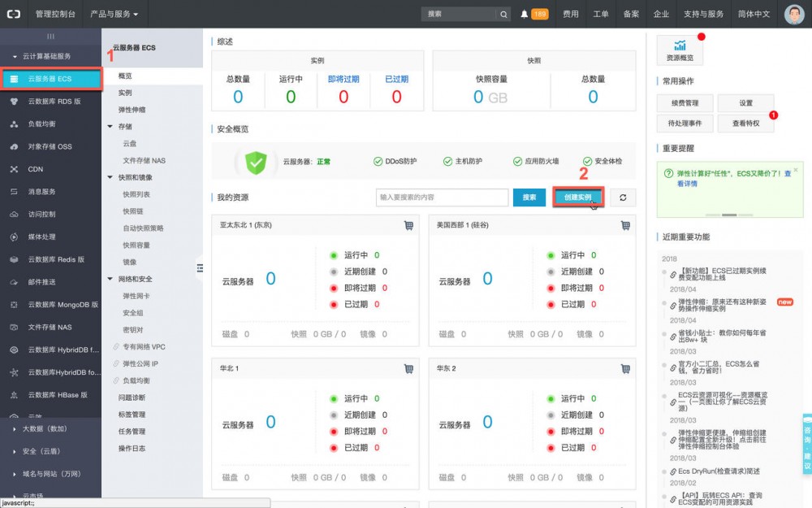Screen dimensions: 812x508
Task: Focus the 输入要搜索的内容 search field
Action: (443, 198)
